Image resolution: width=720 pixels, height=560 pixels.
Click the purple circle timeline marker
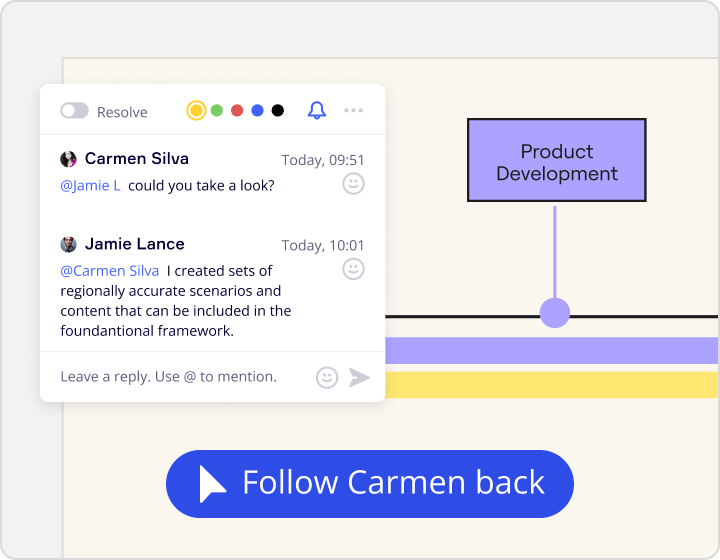pyautogui.click(x=555, y=313)
